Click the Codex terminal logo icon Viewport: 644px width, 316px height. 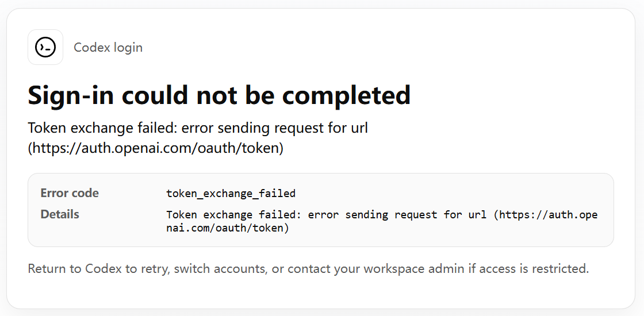45,47
